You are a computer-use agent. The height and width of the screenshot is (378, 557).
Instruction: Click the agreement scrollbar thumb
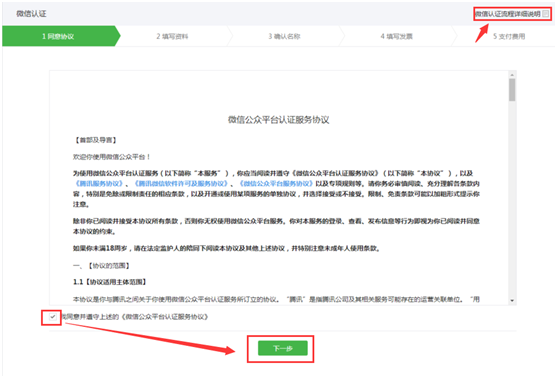tap(512, 90)
